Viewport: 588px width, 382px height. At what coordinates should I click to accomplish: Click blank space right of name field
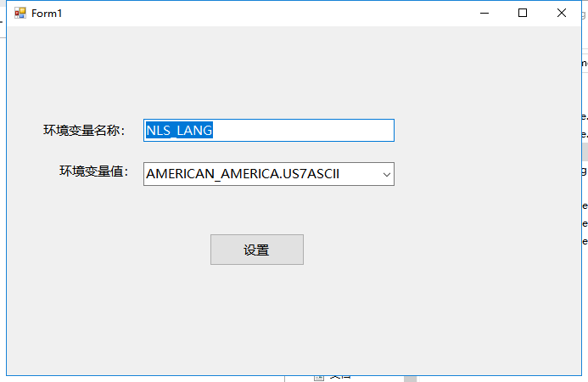coord(475,130)
